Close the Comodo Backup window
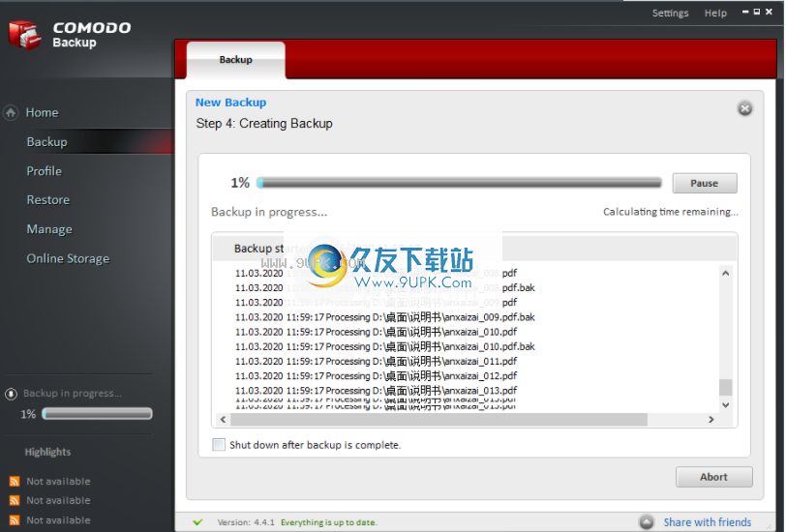Image resolution: width=786 pixels, height=532 pixels. (769, 12)
